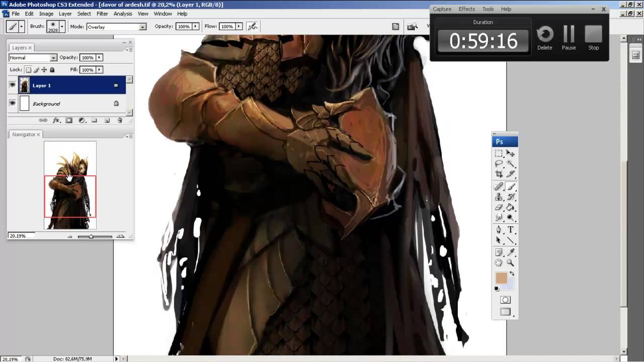Image resolution: width=644 pixels, height=362 pixels.
Task: Toggle lock transparent pixels
Action: [28, 70]
